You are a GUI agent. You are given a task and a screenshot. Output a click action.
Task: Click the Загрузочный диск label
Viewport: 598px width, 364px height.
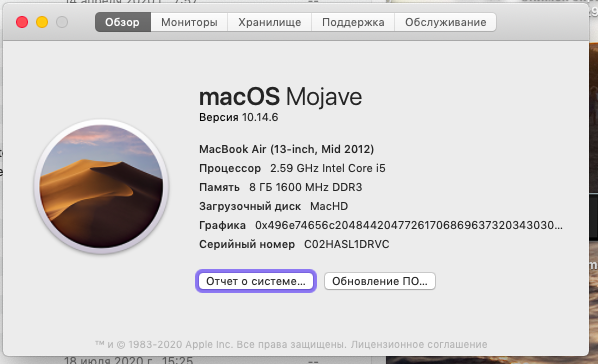pos(250,206)
